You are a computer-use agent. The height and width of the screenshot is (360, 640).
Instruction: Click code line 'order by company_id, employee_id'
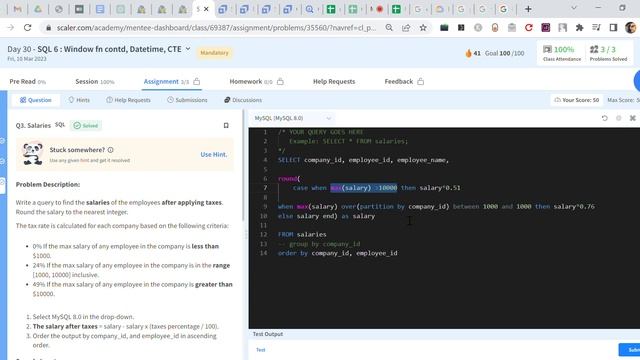[338, 253]
